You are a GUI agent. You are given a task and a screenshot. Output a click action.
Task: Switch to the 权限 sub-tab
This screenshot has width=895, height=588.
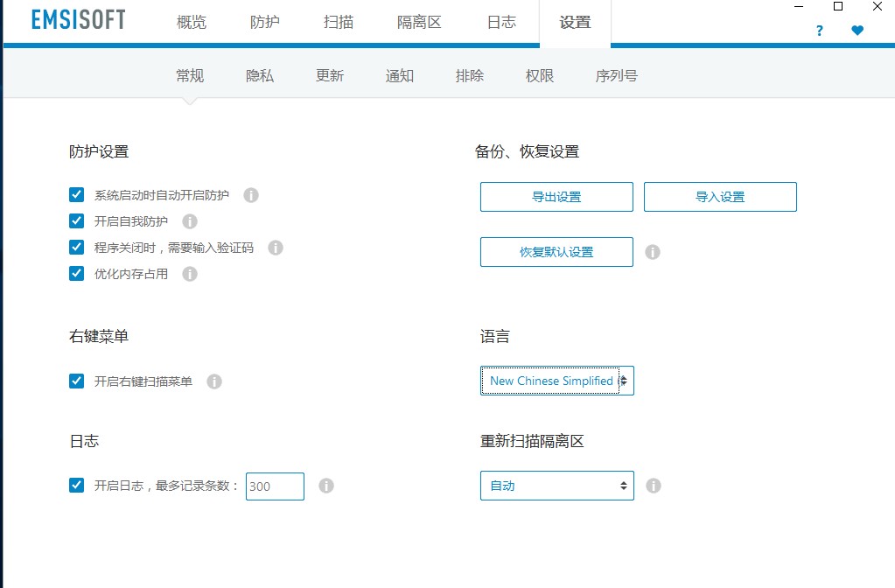tap(540, 76)
